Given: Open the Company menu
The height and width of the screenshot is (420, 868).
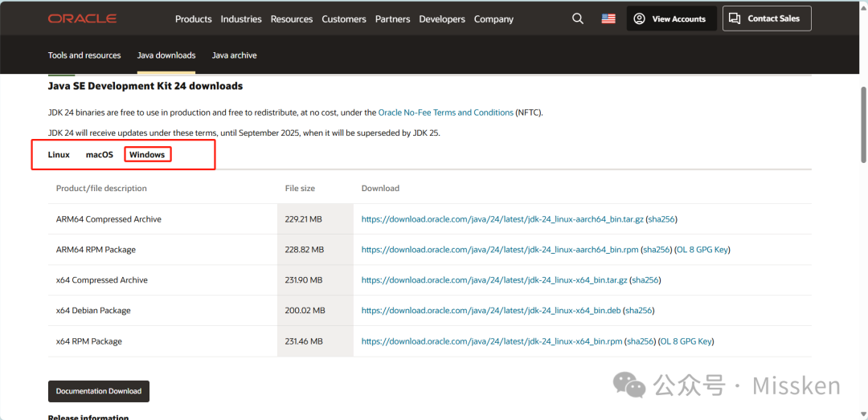Looking at the screenshot, I should coord(493,18).
